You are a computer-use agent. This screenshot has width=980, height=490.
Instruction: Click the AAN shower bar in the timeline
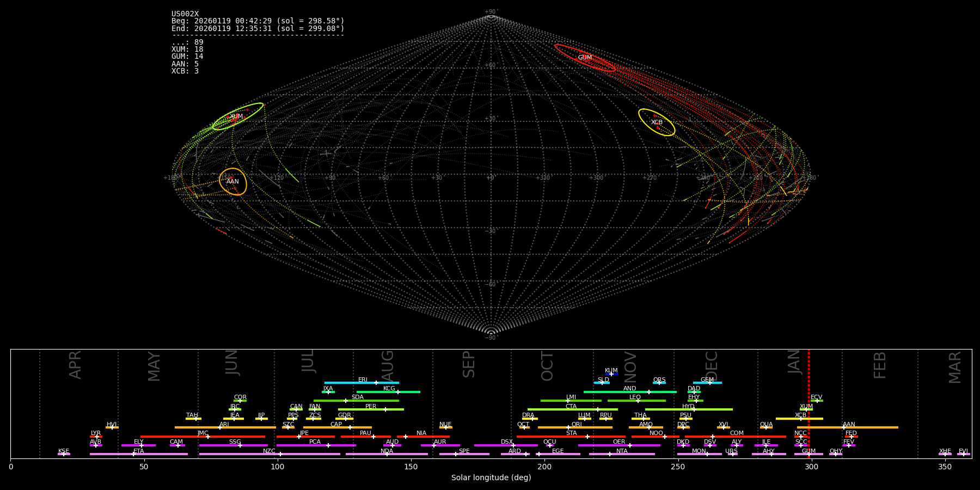tap(848, 427)
